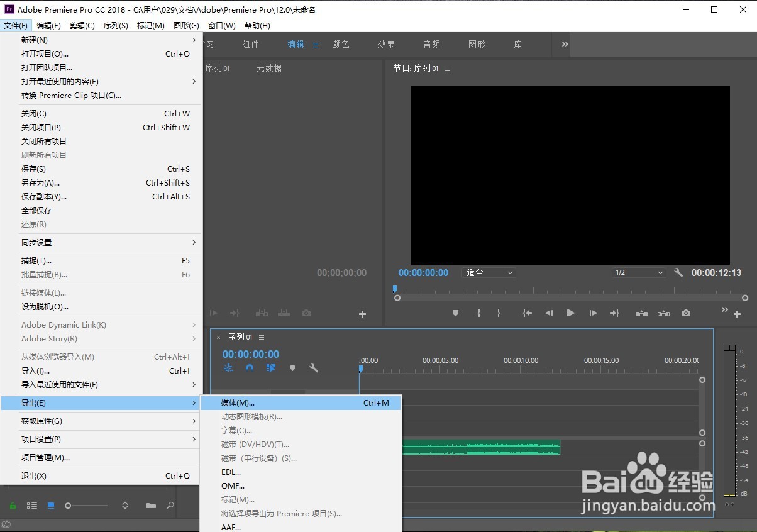Expand the workspace overflow chevron
Image resolution: width=757 pixels, height=532 pixels.
click(565, 44)
